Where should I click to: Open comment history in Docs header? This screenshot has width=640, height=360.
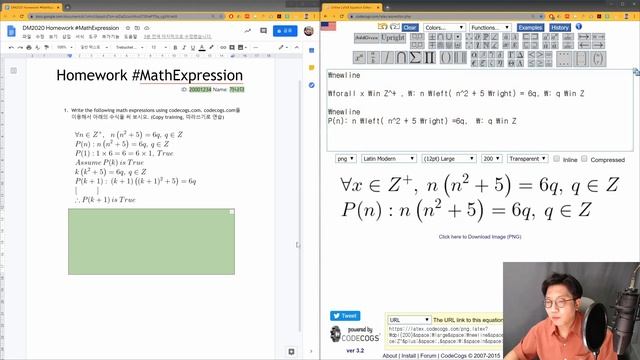[x=263, y=31]
